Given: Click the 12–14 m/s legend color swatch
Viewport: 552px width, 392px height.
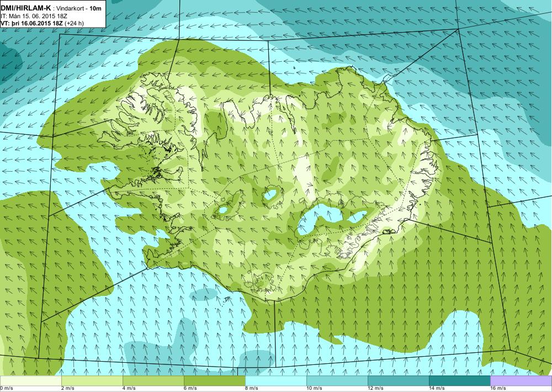Looking at the screenshot, I should click(x=398, y=380).
